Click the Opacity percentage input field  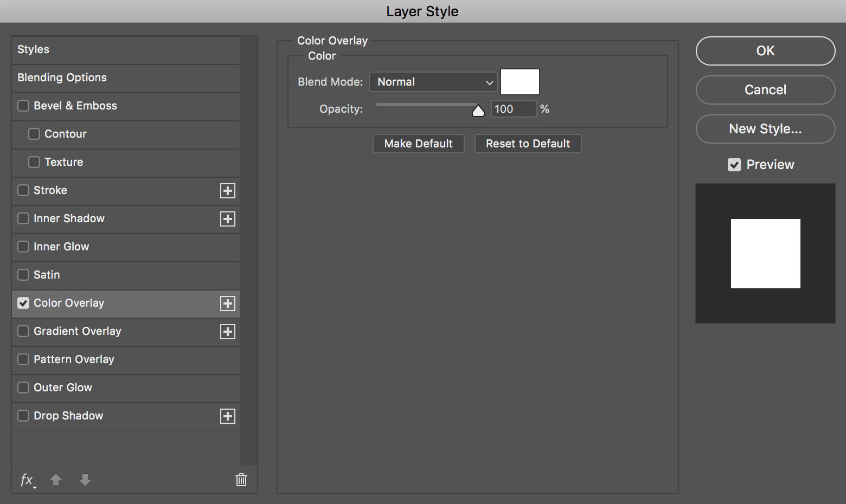coord(513,109)
